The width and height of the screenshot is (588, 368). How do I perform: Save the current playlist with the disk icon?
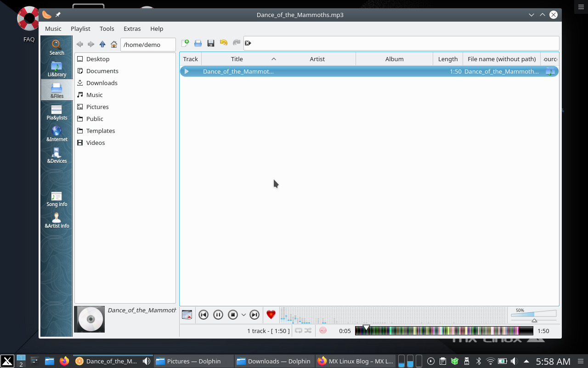(211, 43)
